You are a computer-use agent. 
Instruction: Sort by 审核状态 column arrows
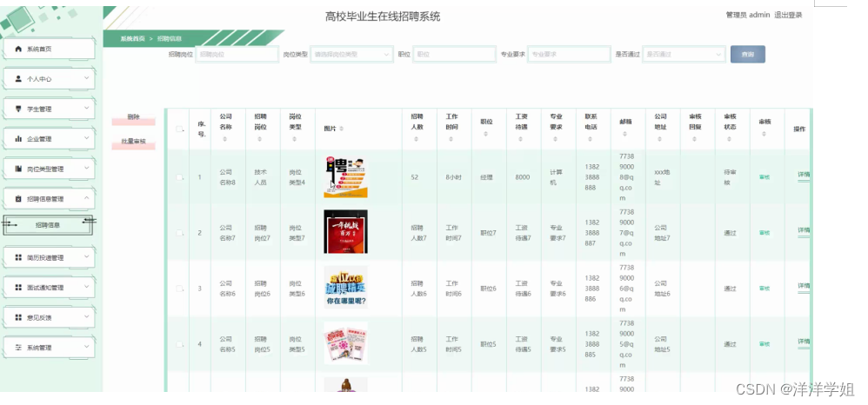tap(730, 139)
